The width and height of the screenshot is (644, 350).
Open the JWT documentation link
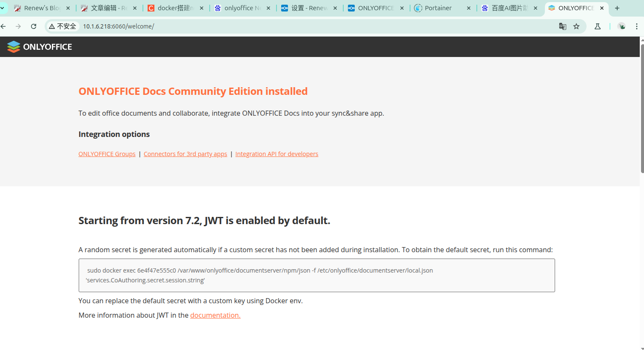tap(215, 315)
